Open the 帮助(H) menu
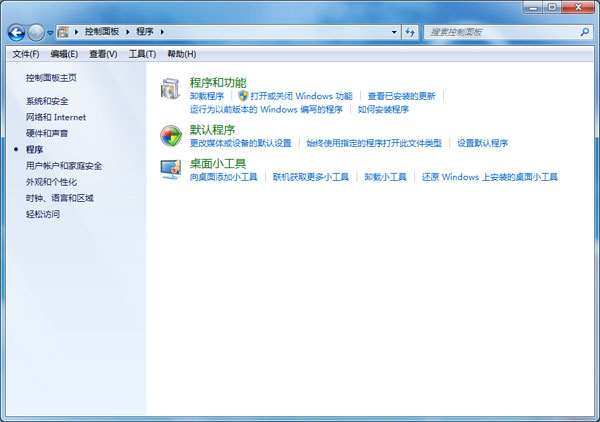This screenshot has width=600, height=422. [182, 54]
